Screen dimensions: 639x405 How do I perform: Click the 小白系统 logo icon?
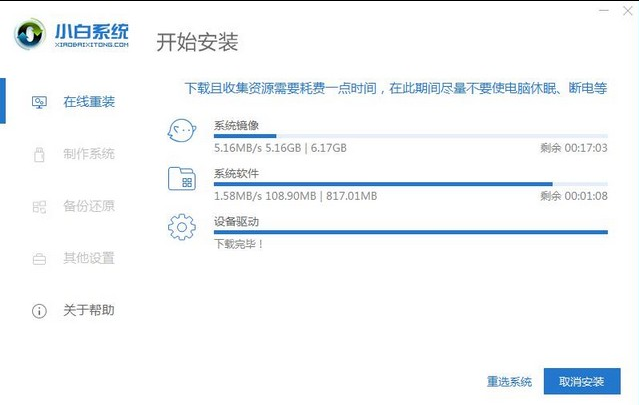pos(33,35)
